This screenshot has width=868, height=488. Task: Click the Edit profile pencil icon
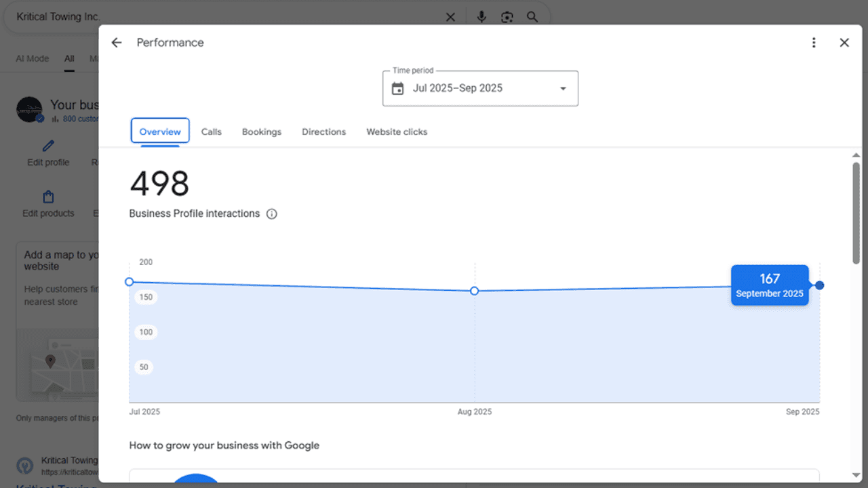pyautogui.click(x=48, y=146)
